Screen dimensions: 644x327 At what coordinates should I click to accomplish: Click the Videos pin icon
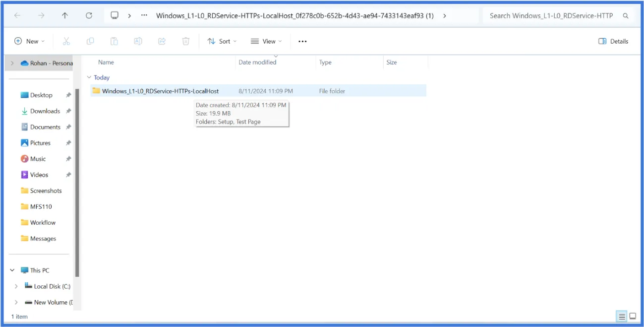pos(68,175)
